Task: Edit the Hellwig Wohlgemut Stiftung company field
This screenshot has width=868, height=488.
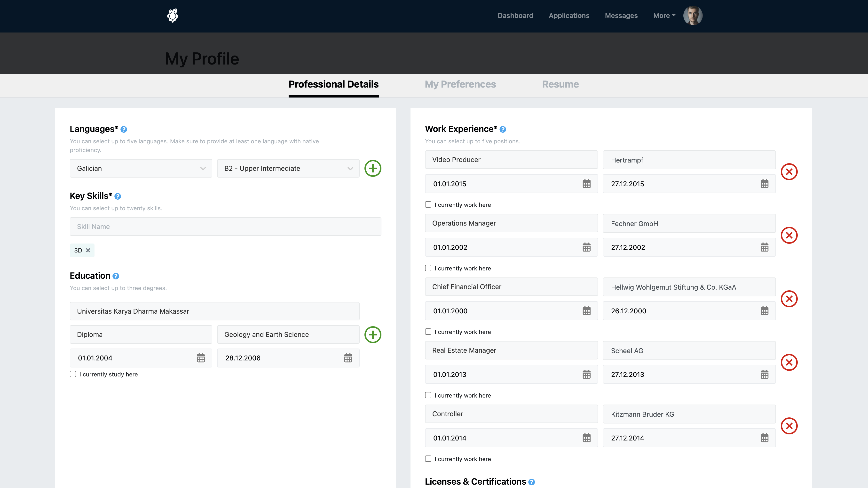Action: (689, 287)
